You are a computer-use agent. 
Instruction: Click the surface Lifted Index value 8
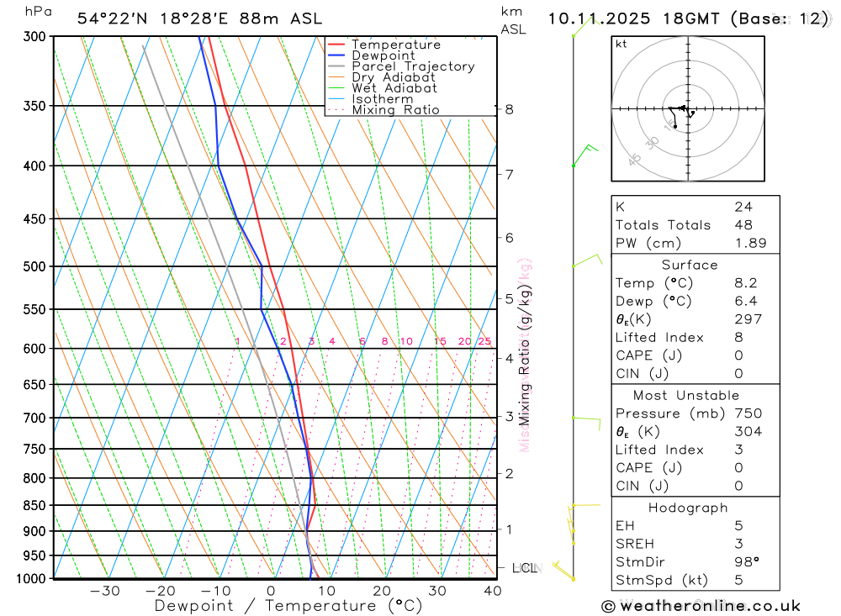click(x=738, y=338)
